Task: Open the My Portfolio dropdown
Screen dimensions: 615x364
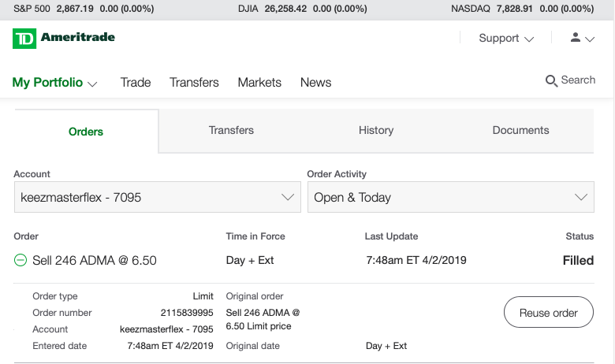Action: 54,82
